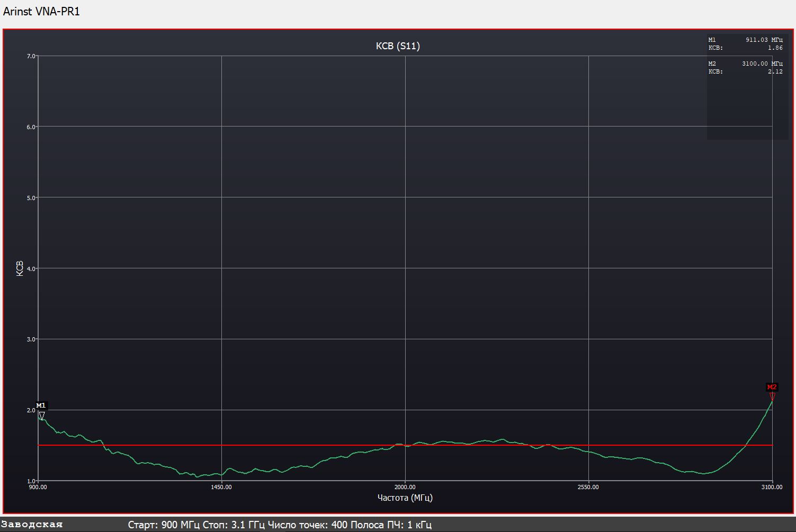The image size is (796, 532).
Task: Click the chart title "КСВ (S11)"
Action: point(398,46)
